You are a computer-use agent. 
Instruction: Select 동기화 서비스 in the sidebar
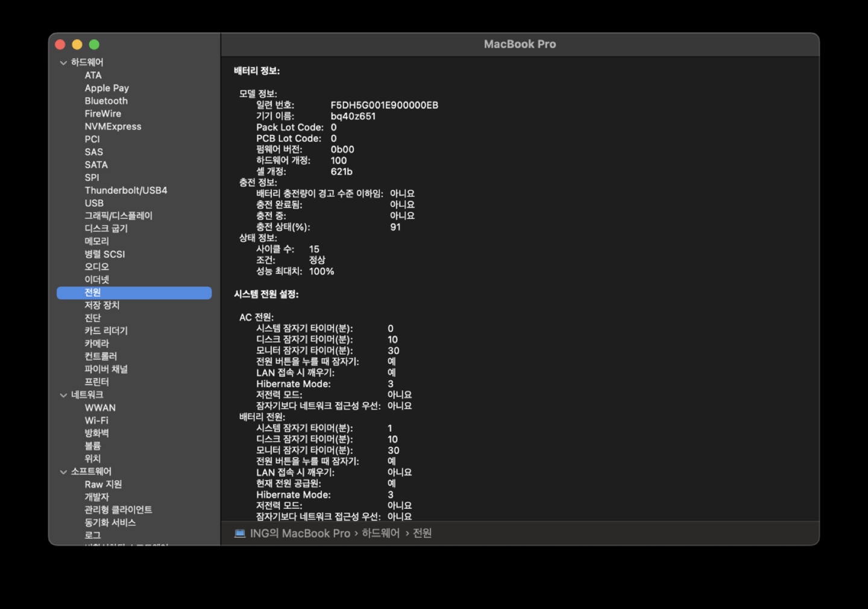[110, 522]
